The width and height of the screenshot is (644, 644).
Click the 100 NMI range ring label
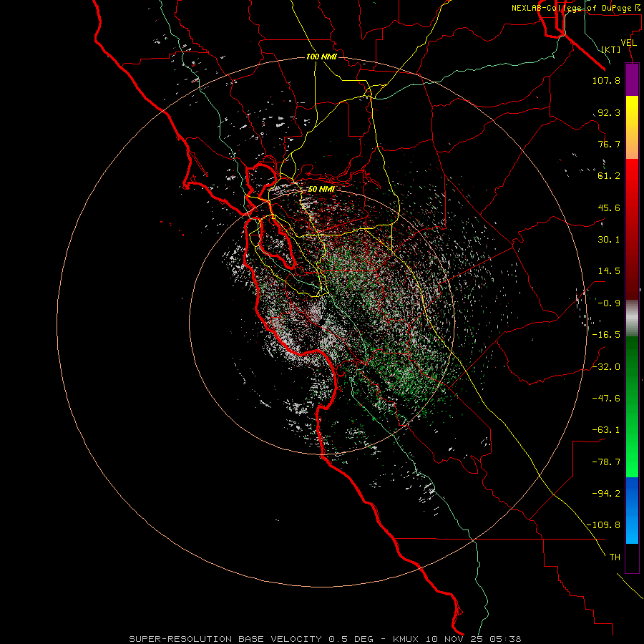point(321,57)
